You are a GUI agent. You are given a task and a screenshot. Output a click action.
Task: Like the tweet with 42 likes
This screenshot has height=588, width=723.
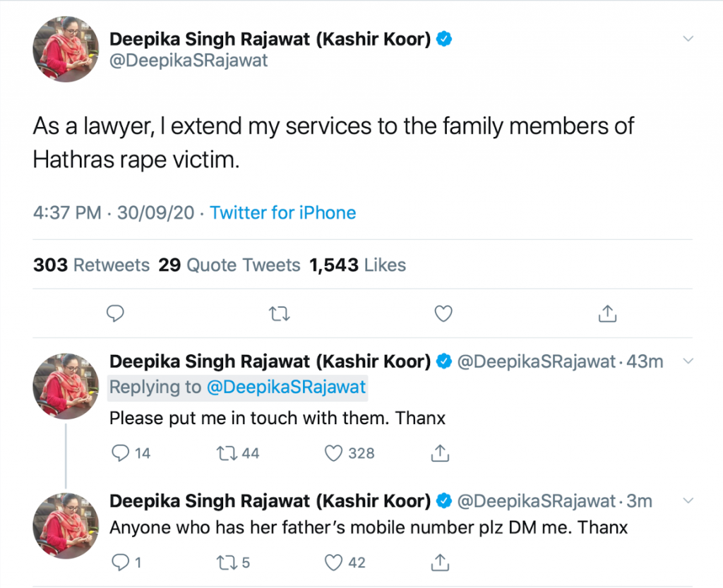coord(333,563)
